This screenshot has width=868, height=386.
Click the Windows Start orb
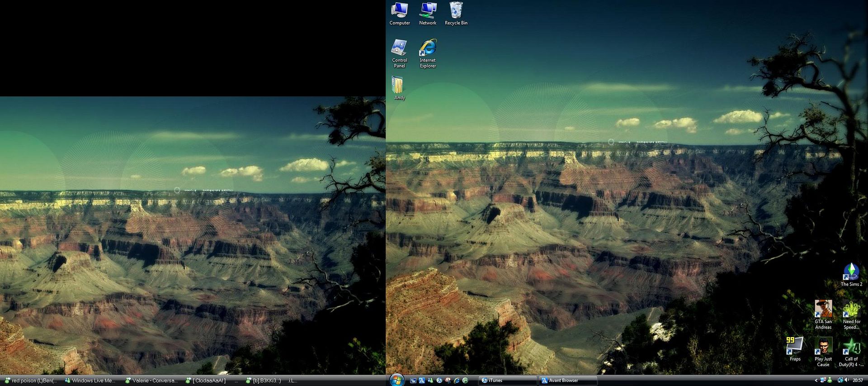click(x=397, y=380)
